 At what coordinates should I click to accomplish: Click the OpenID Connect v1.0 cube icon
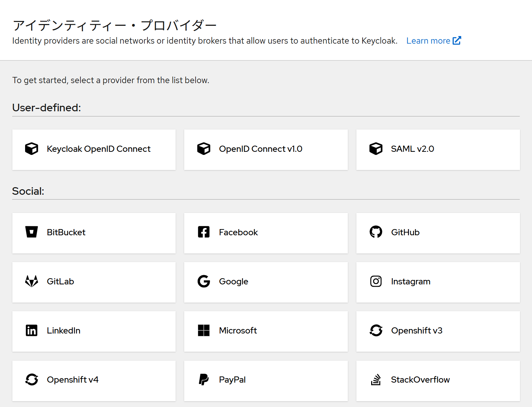click(204, 149)
